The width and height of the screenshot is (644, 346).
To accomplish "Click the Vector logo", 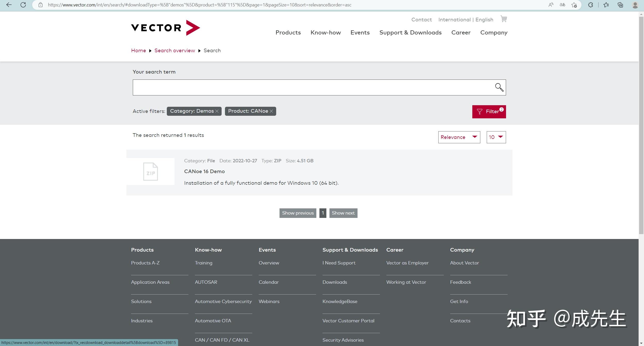I will (165, 28).
